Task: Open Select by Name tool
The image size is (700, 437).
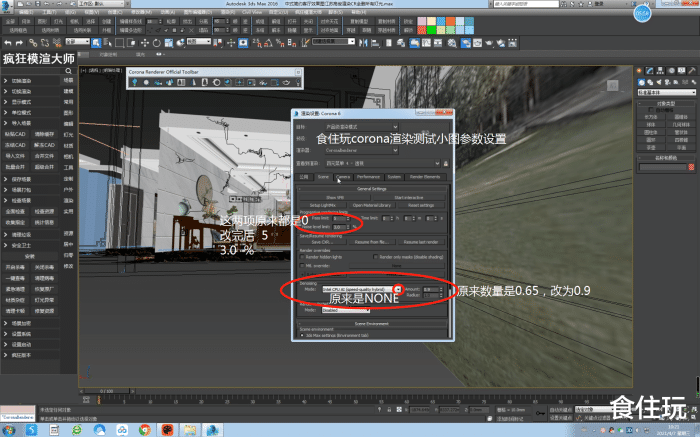Action: click(x=108, y=43)
